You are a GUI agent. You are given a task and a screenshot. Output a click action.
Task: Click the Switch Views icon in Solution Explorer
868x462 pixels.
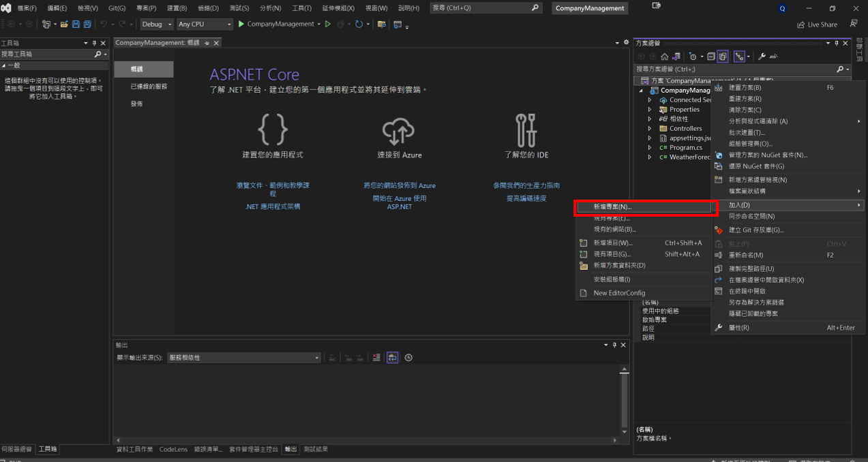676,57
